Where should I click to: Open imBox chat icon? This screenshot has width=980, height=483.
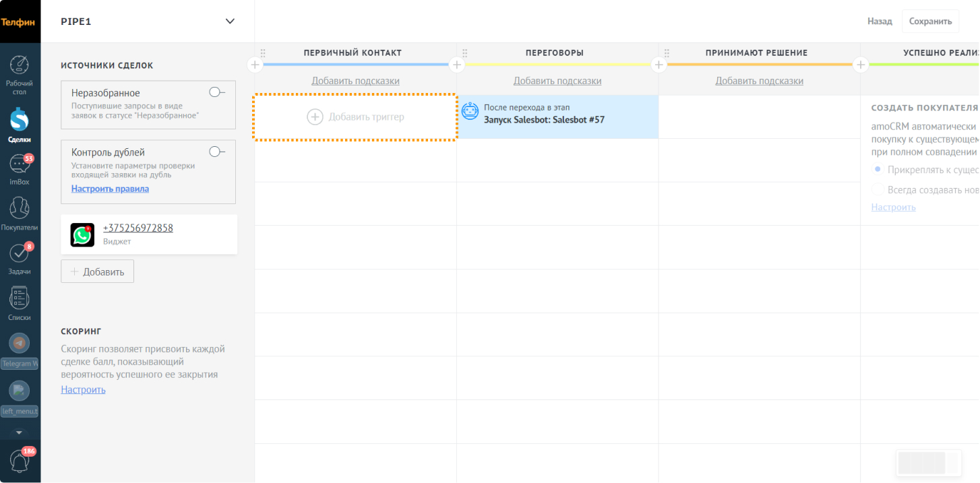[20, 164]
